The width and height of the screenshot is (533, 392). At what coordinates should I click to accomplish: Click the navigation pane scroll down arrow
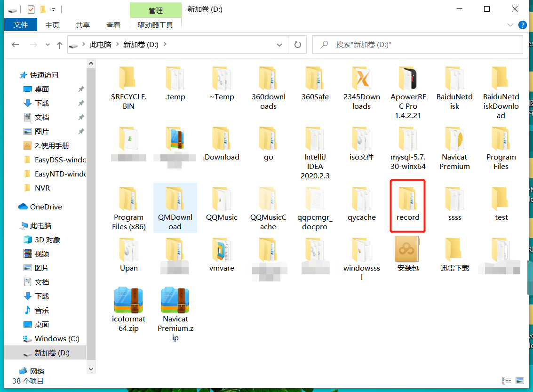tap(91, 369)
